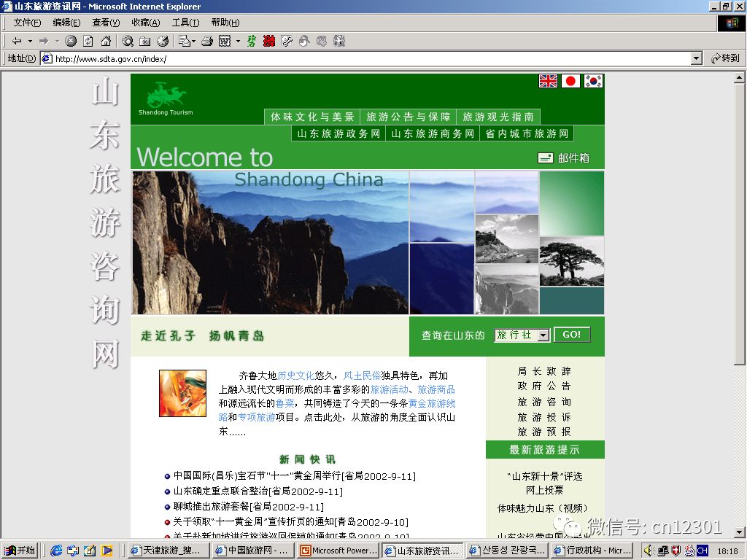
Task: Open the Back history dropdown arrow
Action: 30,41
